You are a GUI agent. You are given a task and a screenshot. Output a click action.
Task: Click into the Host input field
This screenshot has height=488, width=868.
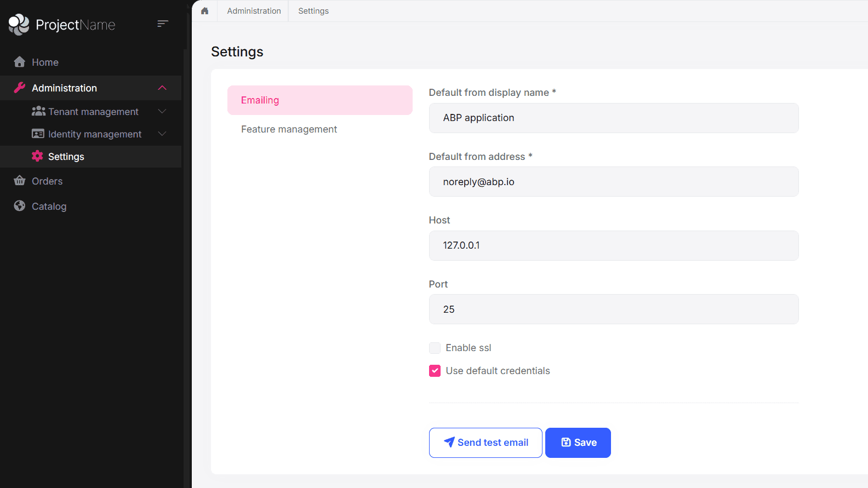pos(614,245)
